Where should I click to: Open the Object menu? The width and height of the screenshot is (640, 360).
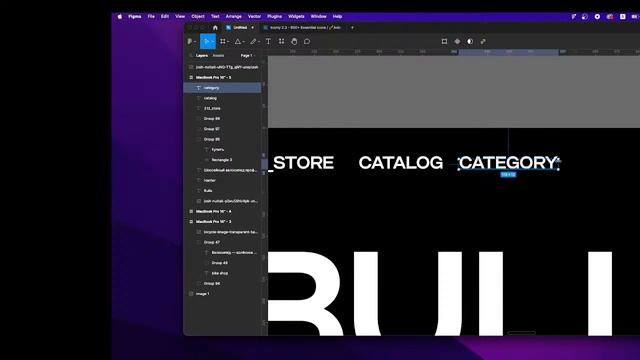198,16
